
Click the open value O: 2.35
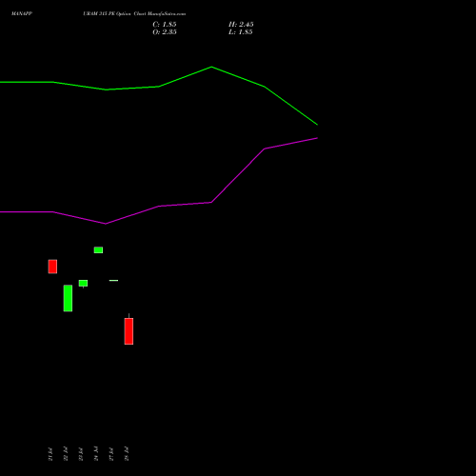pyautogui.click(x=165, y=32)
